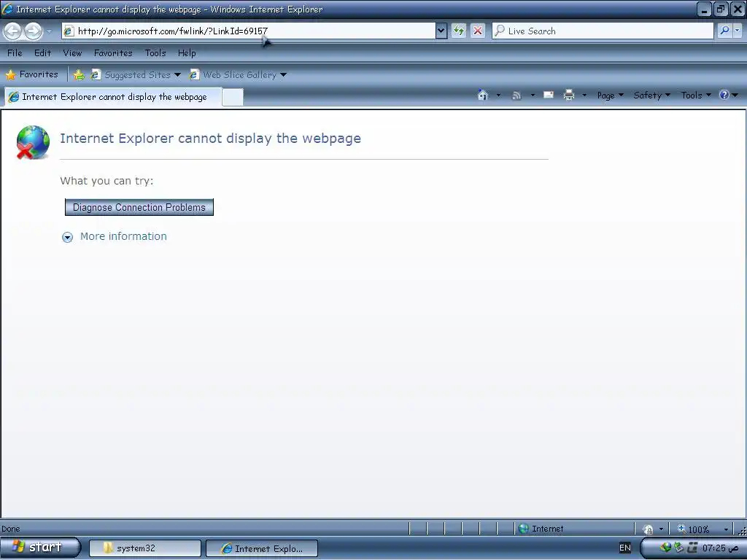747x560 pixels.
Task: Open the Tools menu in menu bar
Action: 155,52
